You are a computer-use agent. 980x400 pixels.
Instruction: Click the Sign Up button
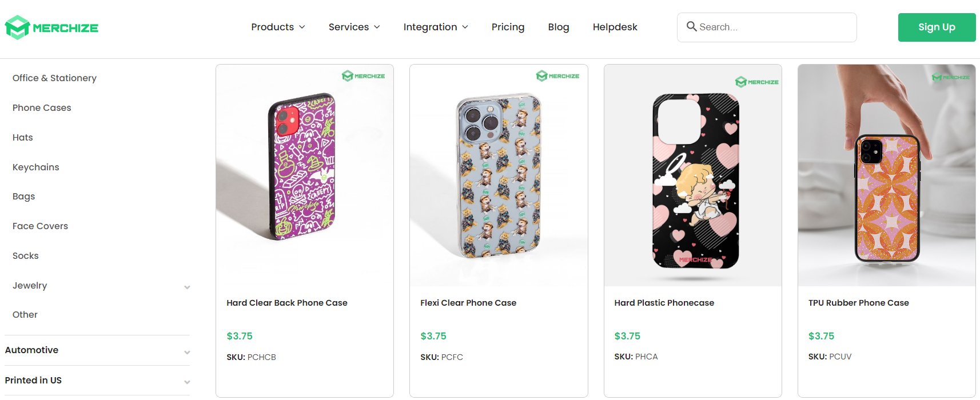click(x=937, y=27)
